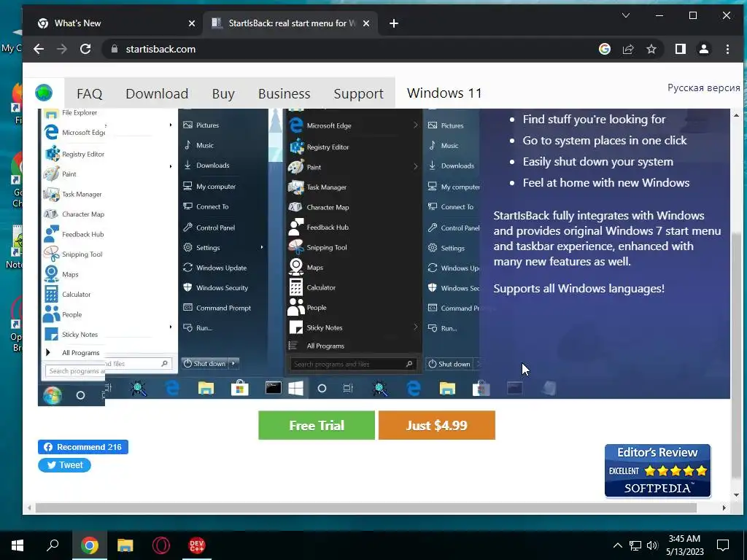Click the horizontal page scrollbar

click(366, 508)
